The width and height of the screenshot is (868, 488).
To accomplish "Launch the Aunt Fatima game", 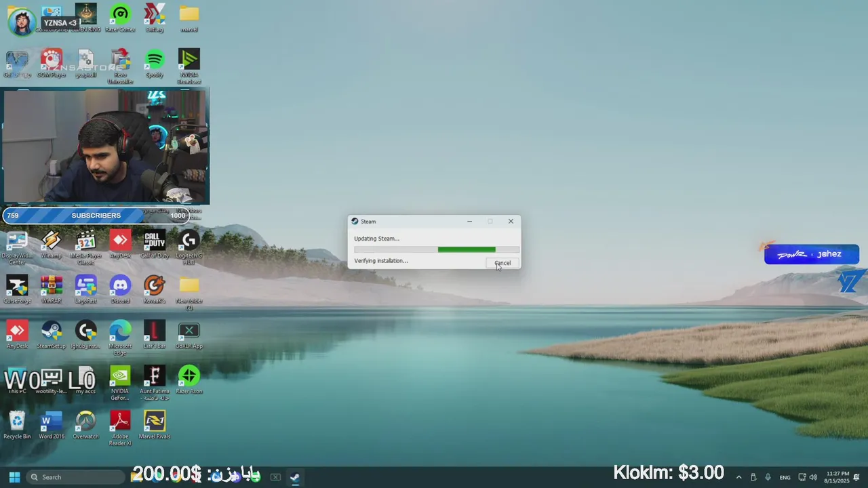I will [155, 383].
